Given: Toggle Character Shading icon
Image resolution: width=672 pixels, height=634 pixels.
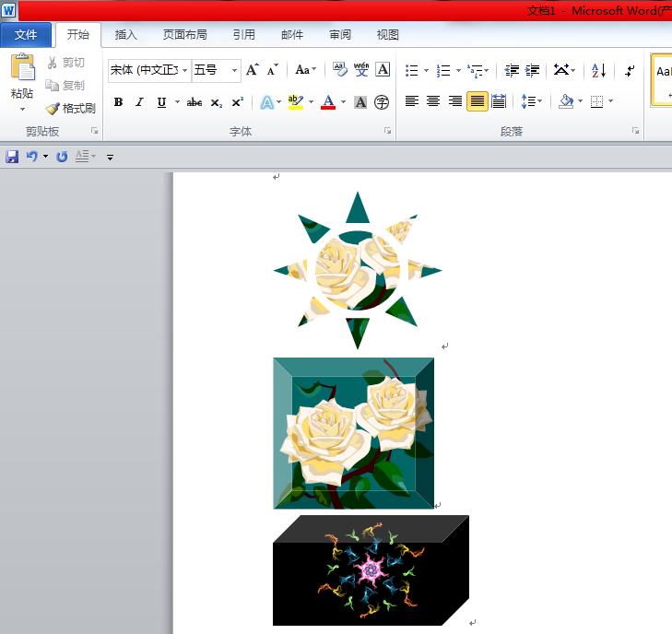Looking at the screenshot, I should (360, 102).
